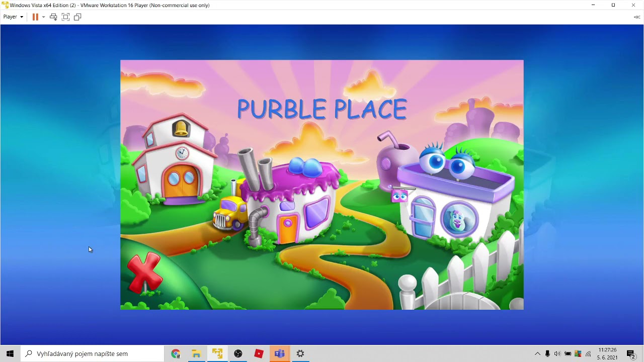The image size is (644, 362).
Task: Open microphone tray icon
Action: tap(547, 353)
